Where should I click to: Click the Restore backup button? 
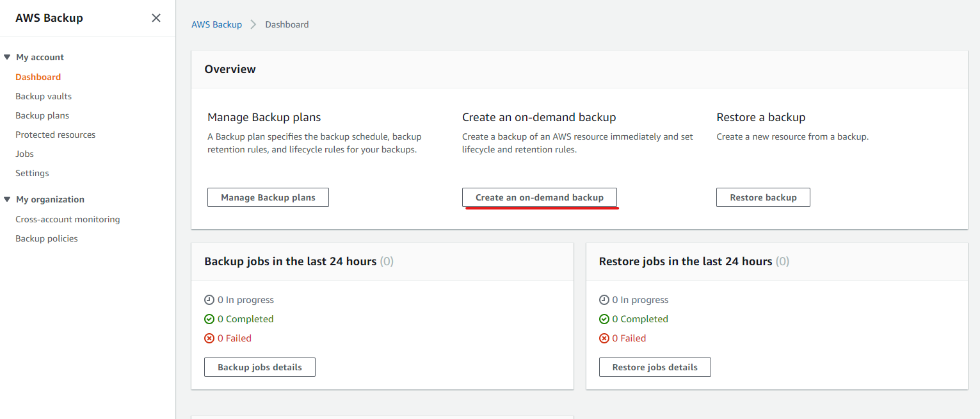click(763, 197)
